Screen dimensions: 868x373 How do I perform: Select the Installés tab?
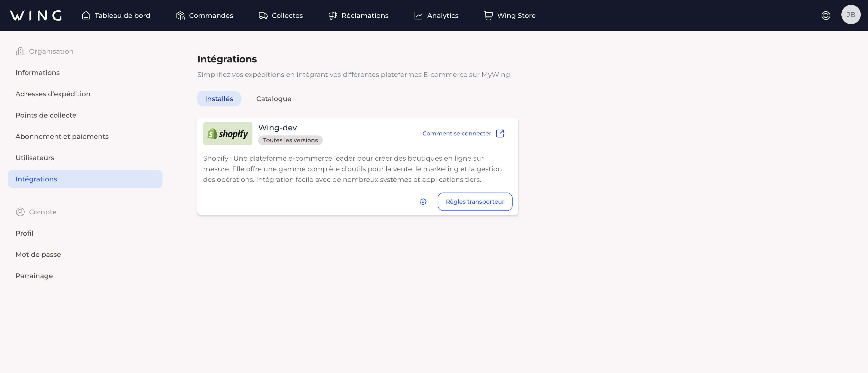click(x=219, y=99)
